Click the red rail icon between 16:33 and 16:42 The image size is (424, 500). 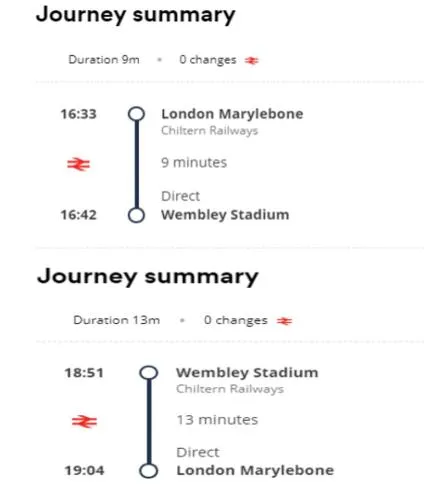[78, 164]
